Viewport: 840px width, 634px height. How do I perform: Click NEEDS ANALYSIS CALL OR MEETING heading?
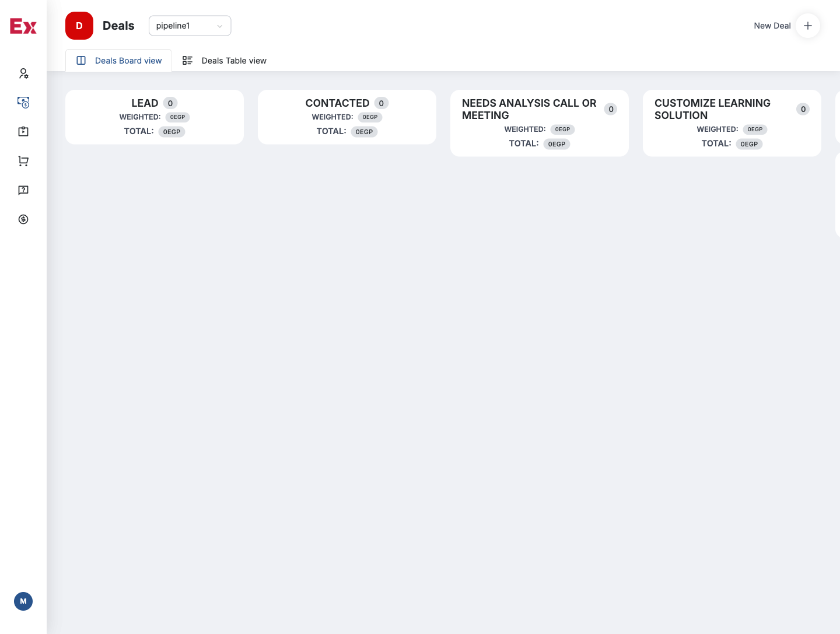pyautogui.click(x=529, y=109)
